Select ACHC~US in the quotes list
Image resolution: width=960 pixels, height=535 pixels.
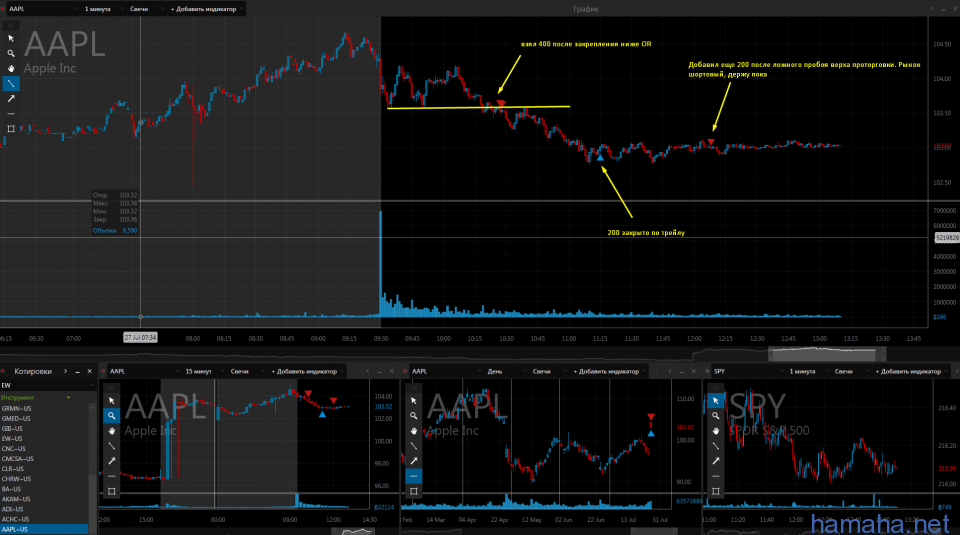[x=44, y=519]
